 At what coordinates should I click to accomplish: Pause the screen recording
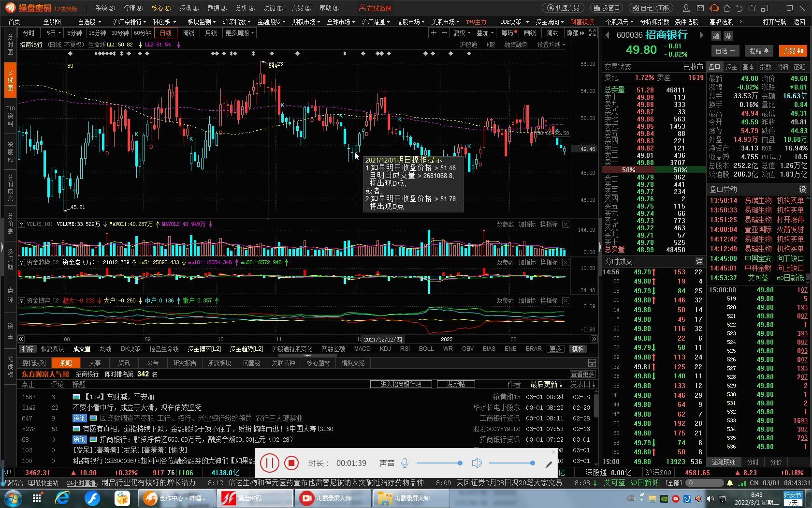coord(269,463)
